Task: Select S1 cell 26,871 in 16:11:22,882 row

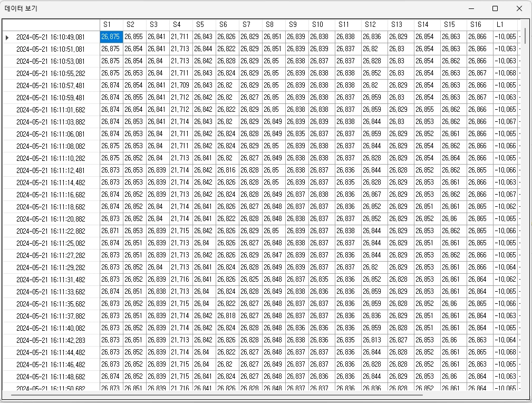Action: tap(111, 231)
